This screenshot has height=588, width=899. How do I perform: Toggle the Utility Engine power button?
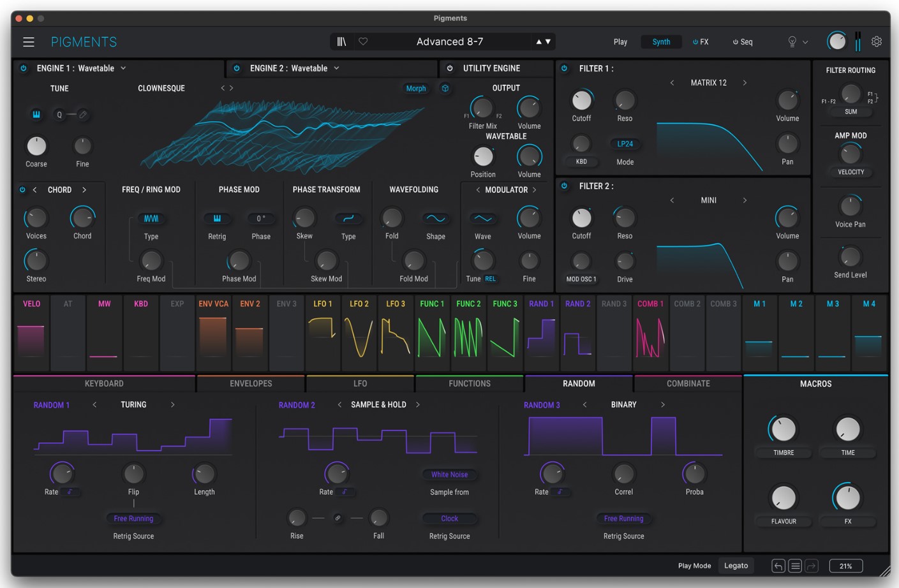[450, 68]
